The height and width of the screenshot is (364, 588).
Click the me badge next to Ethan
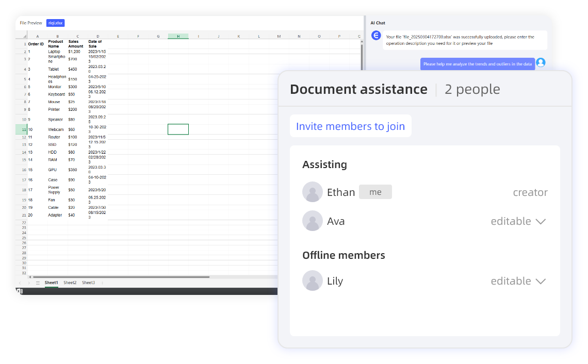pos(375,191)
